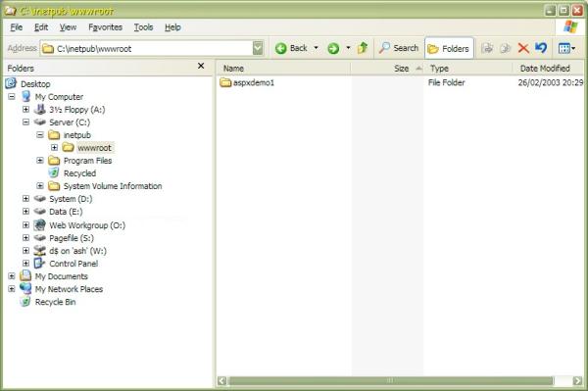
Task: Expand the Pagefile (S:) node
Action: (25, 238)
